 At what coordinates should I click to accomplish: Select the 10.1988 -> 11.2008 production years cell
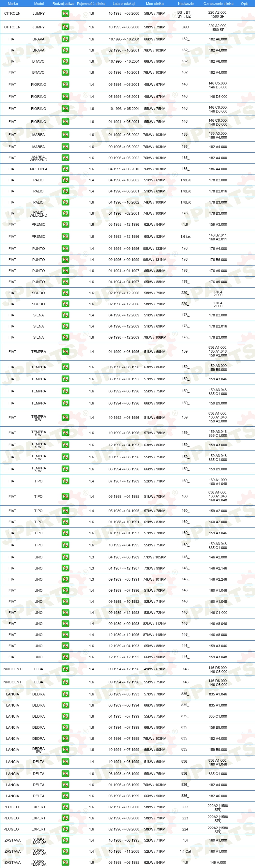[x=124, y=851]
